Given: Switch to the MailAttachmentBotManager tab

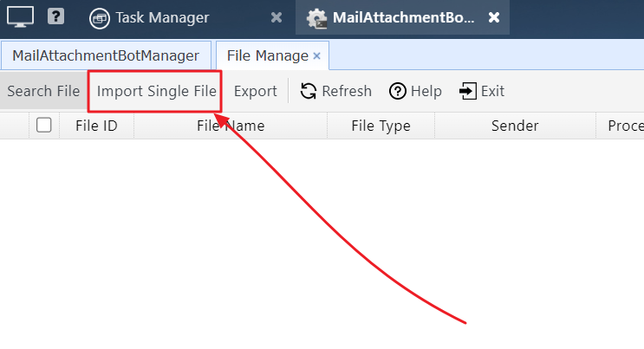Looking at the screenshot, I should (106, 55).
